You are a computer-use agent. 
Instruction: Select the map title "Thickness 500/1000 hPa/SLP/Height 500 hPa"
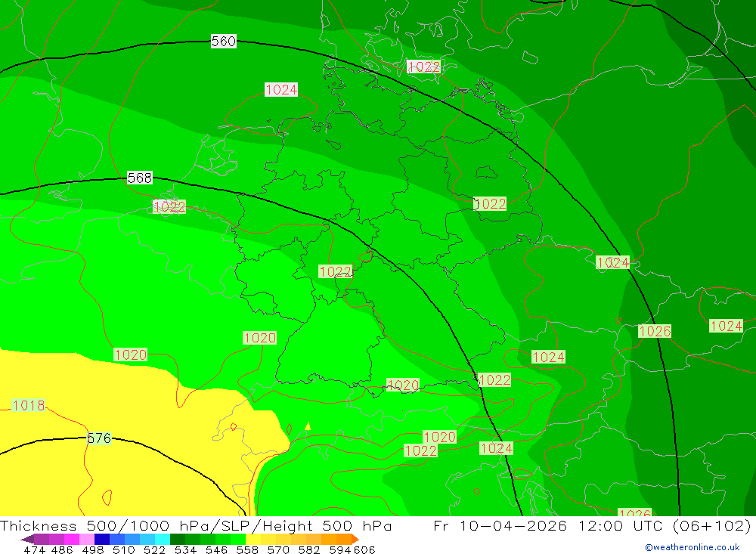pos(196,525)
